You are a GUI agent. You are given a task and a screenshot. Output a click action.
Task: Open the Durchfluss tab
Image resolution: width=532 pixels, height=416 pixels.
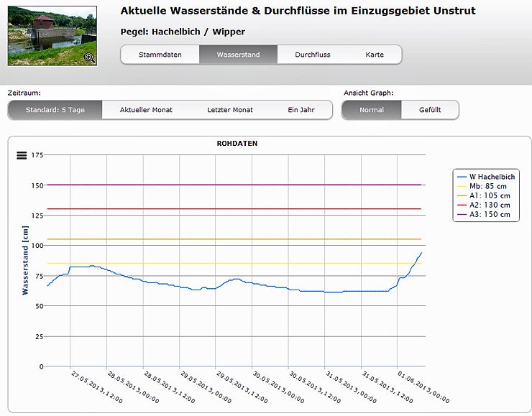313,55
